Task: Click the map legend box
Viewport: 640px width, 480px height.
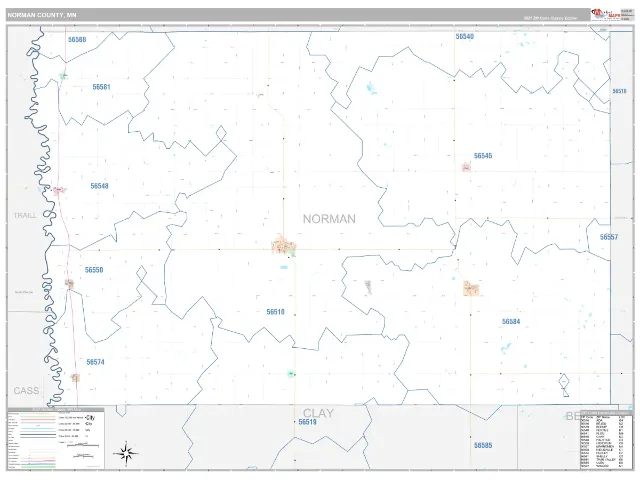Action: point(56,438)
